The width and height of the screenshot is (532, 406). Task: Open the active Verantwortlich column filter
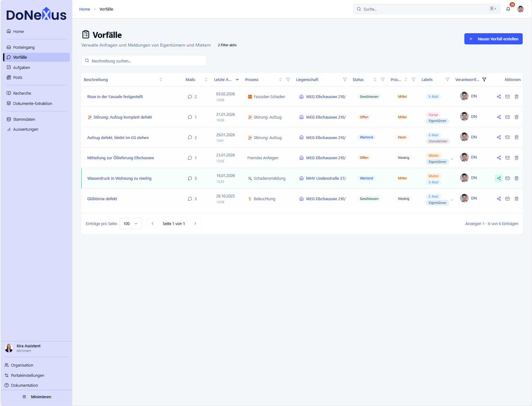click(484, 79)
